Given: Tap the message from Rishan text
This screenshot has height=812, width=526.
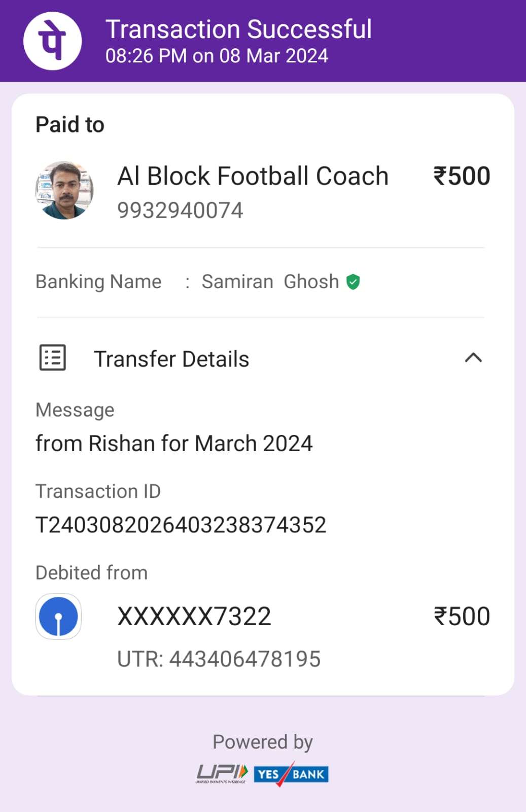Looking at the screenshot, I should [174, 443].
